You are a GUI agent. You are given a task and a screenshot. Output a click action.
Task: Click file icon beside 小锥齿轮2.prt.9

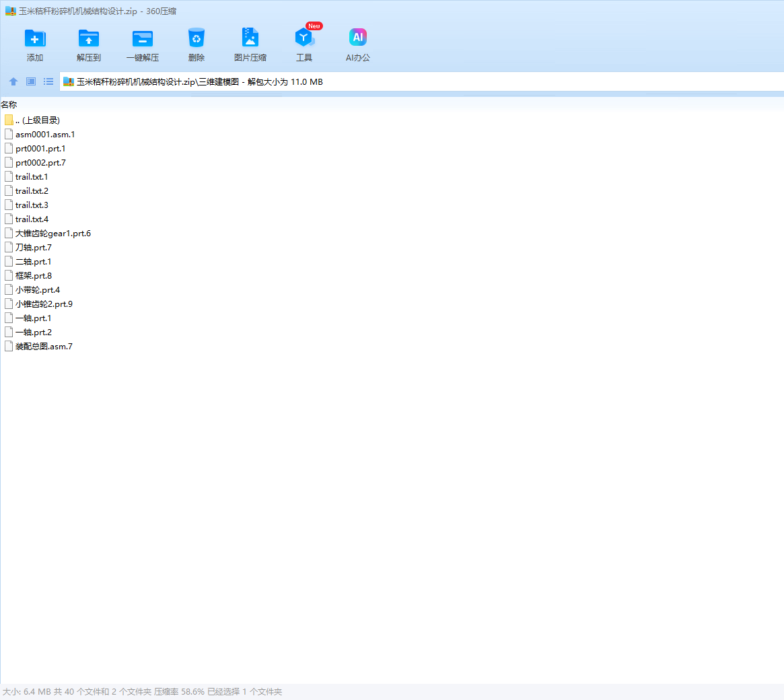9,304
